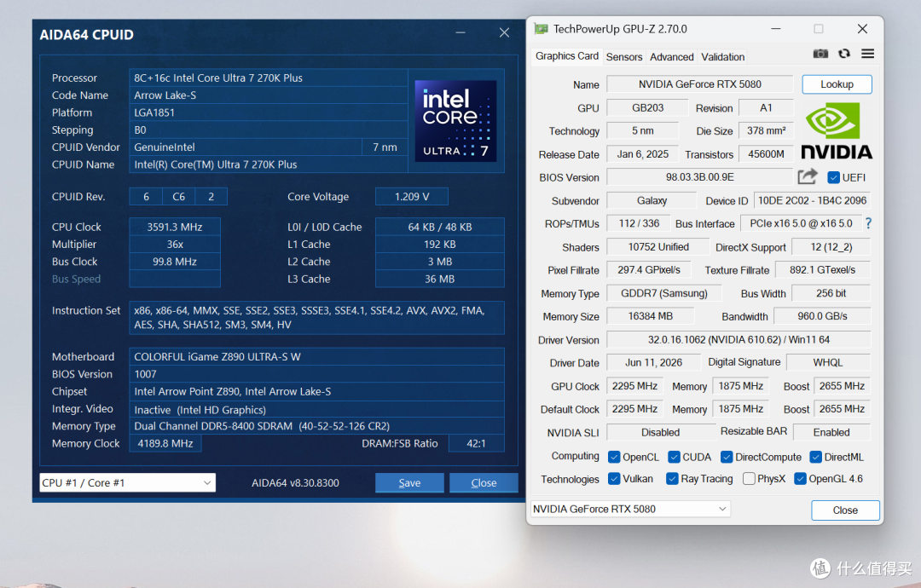Screen dimensions: 921x588
Task: Click the Platform value LGA1851
Action: (269, 112)
